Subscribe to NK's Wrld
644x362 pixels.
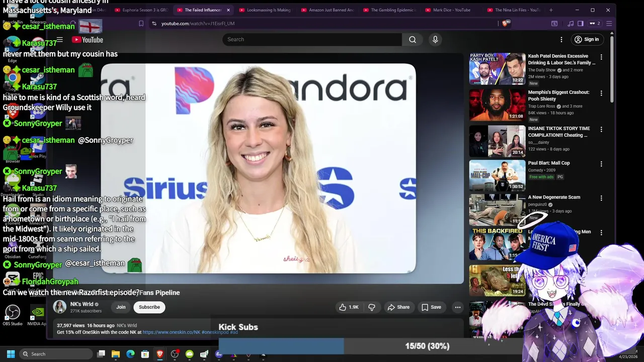click(x=149, y=307)
